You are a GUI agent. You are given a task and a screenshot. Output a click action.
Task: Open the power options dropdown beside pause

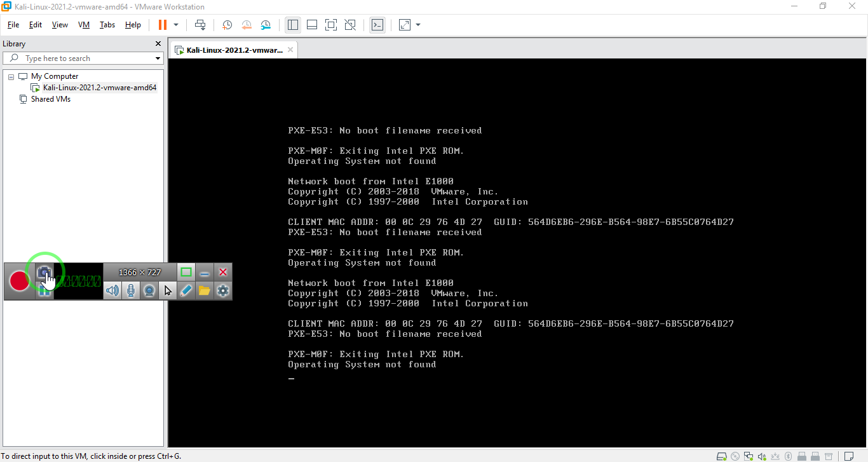pyautogui.click(x=176, y=25)
